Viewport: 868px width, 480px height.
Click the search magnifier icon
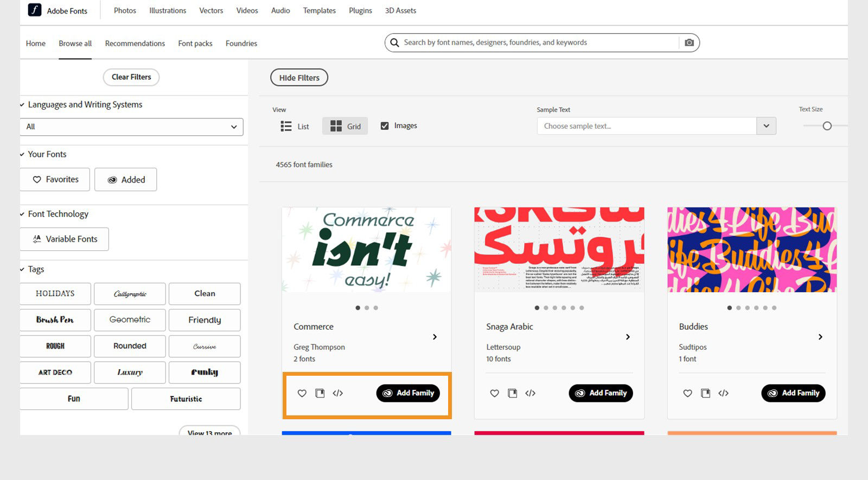(394, 42)
